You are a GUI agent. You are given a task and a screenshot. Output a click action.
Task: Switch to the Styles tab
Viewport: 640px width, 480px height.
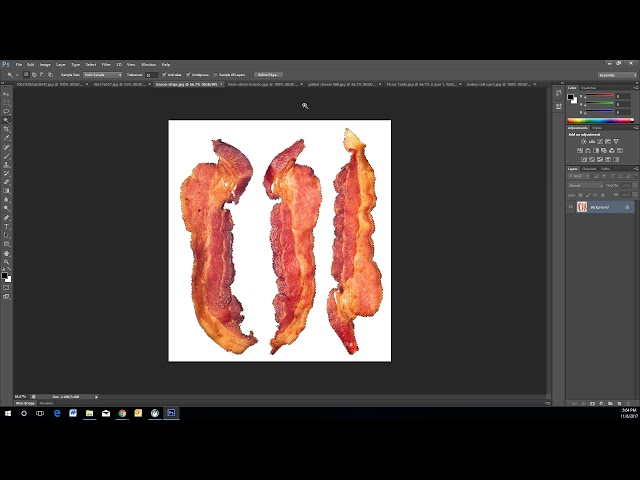(597, 128)
